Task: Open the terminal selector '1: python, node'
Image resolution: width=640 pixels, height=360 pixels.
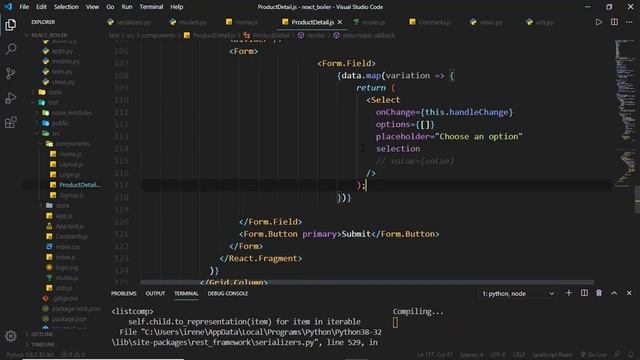Action: click(518, 293)
